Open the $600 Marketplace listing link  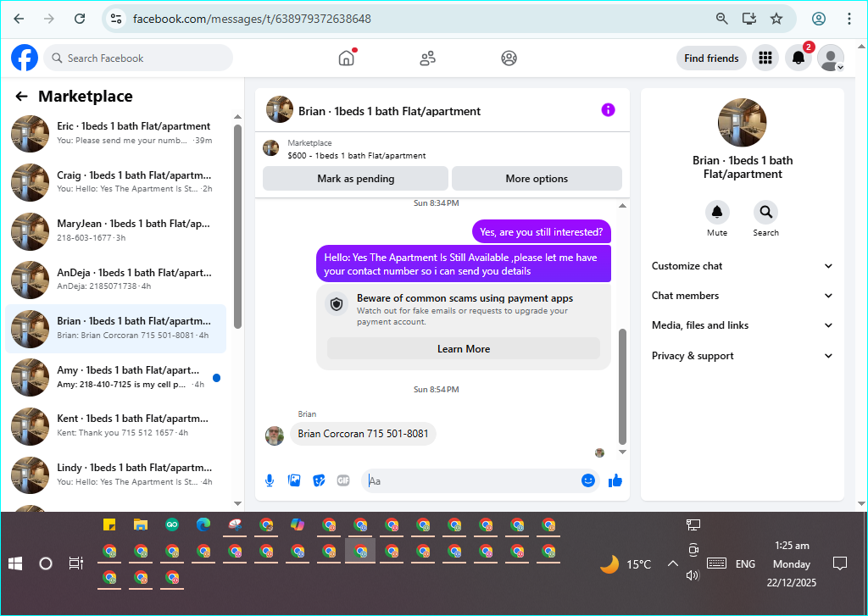point(357,156)
